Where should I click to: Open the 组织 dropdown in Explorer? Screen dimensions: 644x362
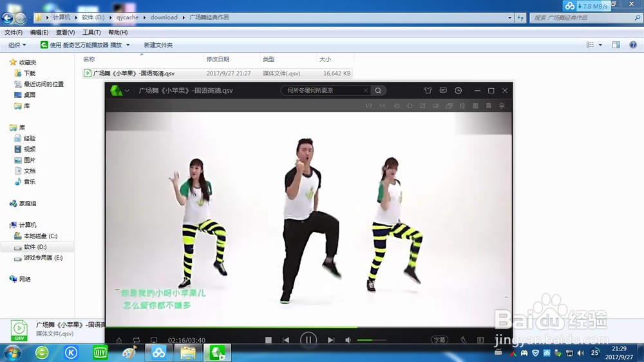click(x=17, y=45)
